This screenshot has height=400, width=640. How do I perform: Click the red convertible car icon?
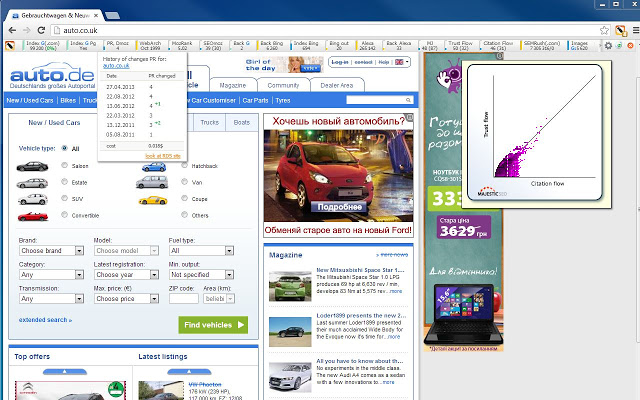point(33,215)
